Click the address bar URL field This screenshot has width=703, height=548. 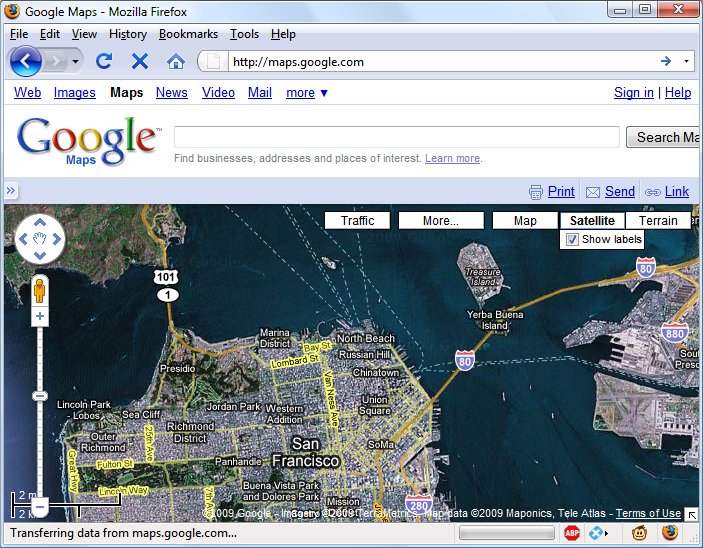(442, 62)
